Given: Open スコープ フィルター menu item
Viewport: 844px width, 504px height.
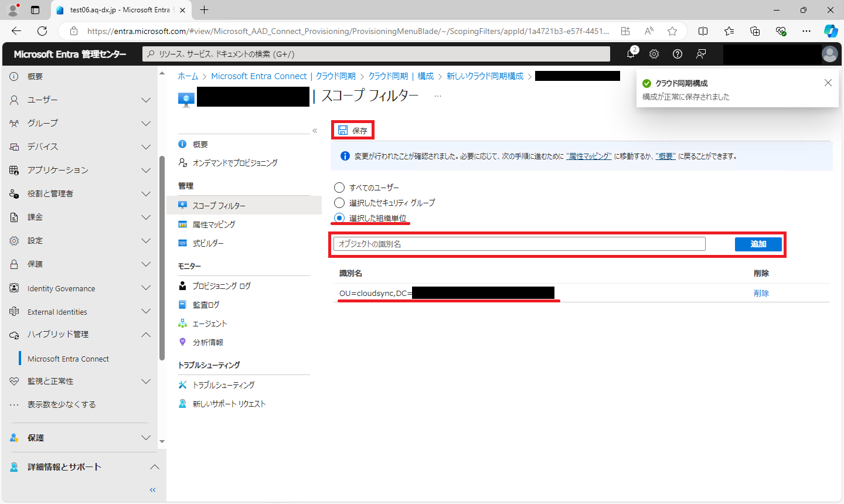Looking at the screenshot, I should [244, 206].
